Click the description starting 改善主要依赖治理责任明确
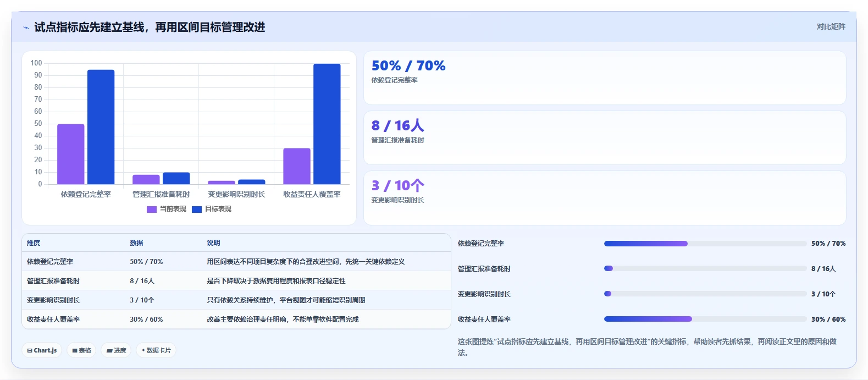The image size is (868, 380). (283, 320)
